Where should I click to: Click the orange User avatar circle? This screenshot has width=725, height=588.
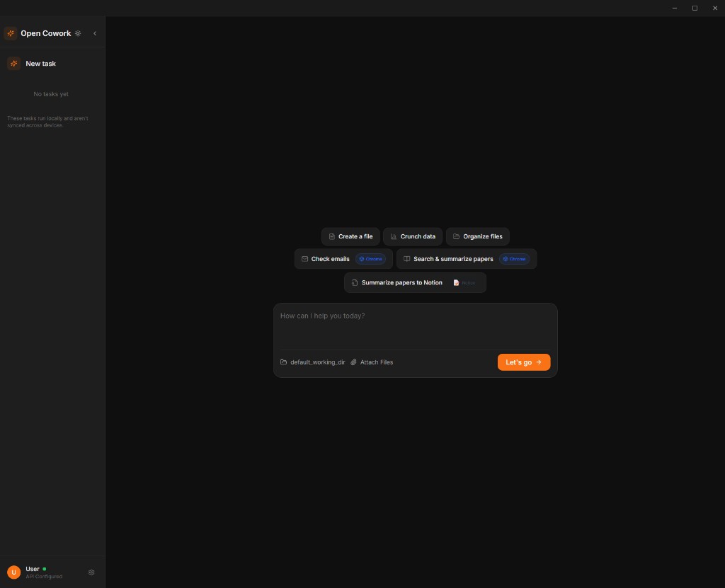(13, 572)
